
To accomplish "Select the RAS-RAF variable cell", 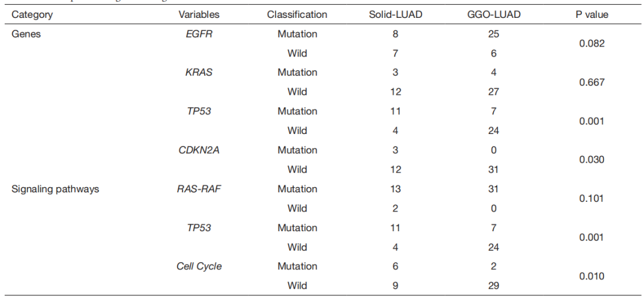I will [199, 189].
